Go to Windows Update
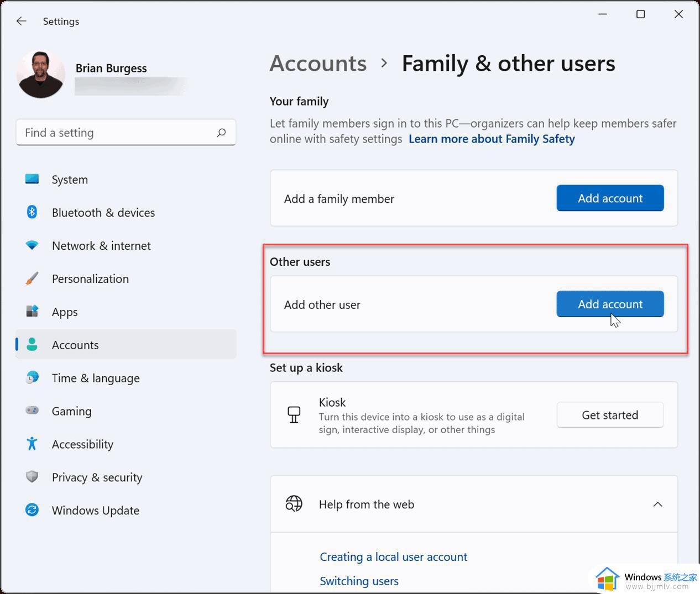Screen dimensions: 700x594 tap(126, 511)
